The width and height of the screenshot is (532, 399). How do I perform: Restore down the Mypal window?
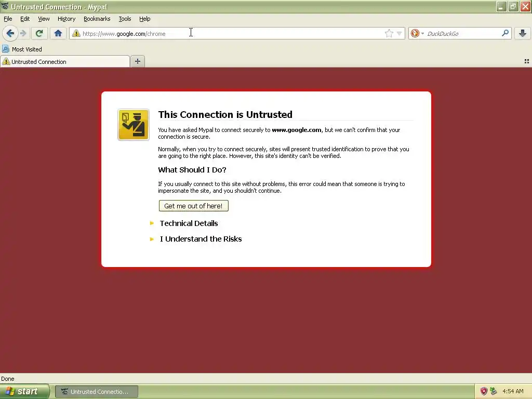coord(513,6)
